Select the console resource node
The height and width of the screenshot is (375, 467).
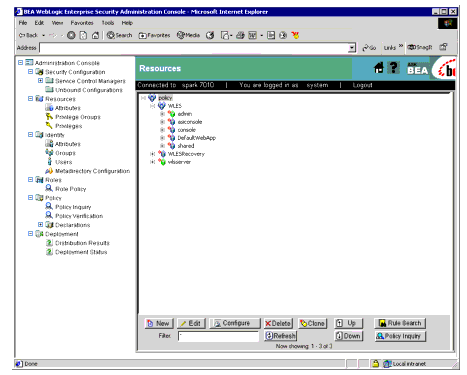point(186,130)
